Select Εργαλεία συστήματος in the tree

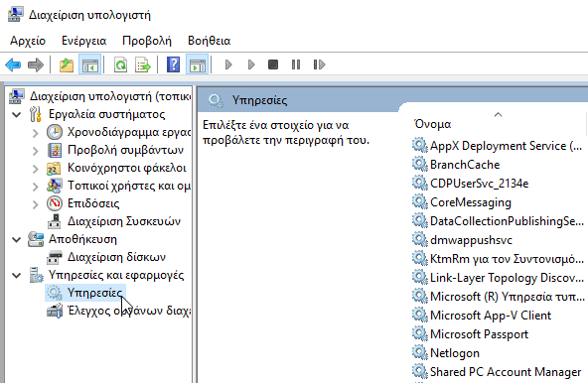(107, 114)
